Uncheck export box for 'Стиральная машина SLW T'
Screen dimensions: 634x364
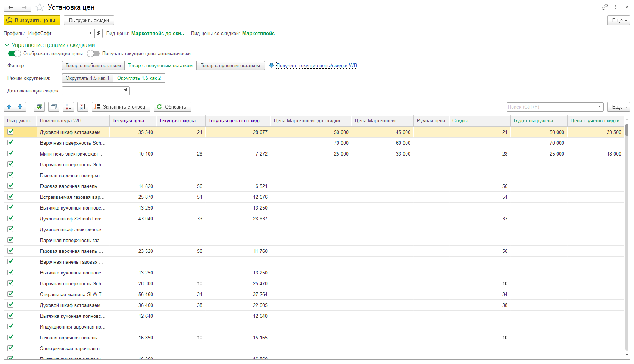(10, 294)
